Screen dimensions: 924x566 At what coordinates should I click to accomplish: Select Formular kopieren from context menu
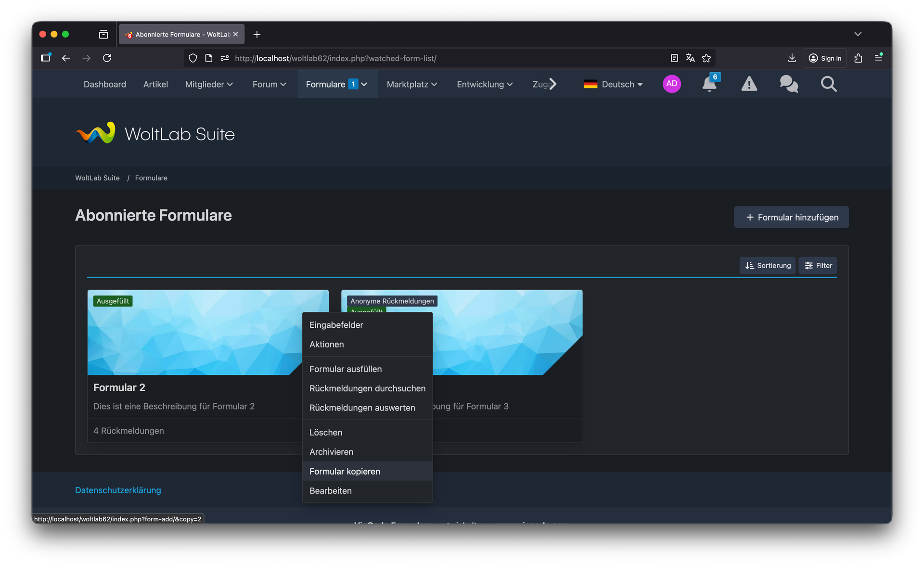[345, 472]
